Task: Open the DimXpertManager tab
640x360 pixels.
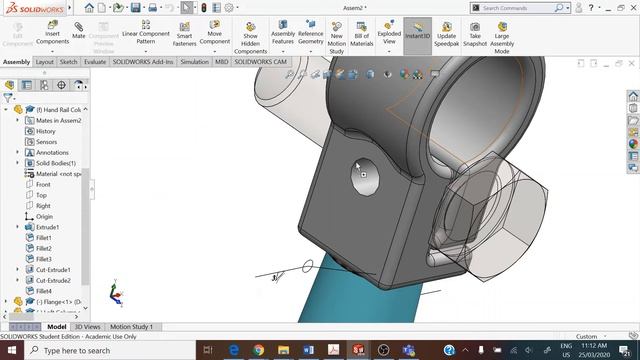Action: pyautogui.click(x=61, y=85)
